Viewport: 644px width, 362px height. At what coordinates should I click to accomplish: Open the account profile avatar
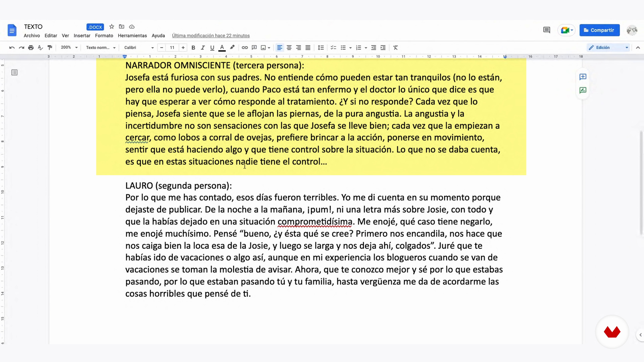632,30
